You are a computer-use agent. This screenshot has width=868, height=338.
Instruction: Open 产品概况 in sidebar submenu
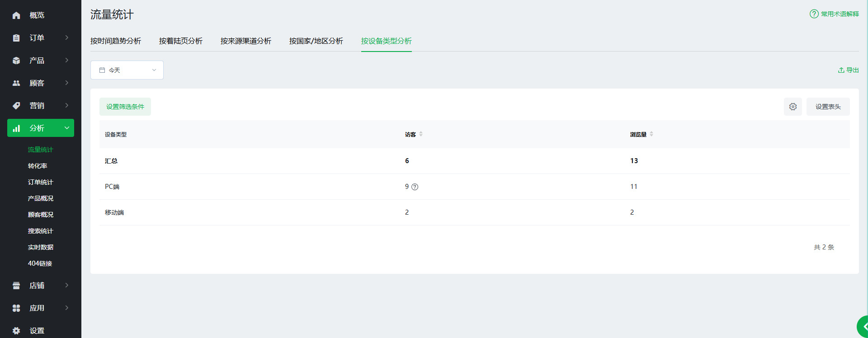(x=41, y=198)
